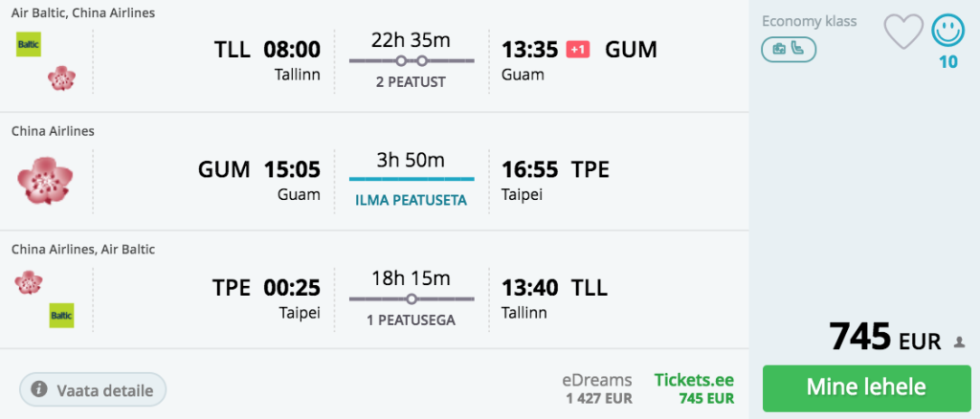Click the ILMA PEATUSETA nonstop label

(411, 201)
